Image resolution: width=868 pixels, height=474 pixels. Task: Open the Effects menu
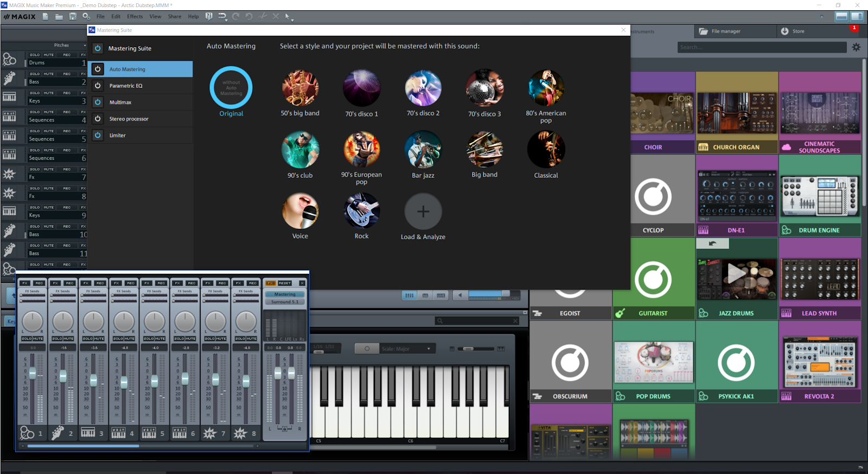[135, 17]
